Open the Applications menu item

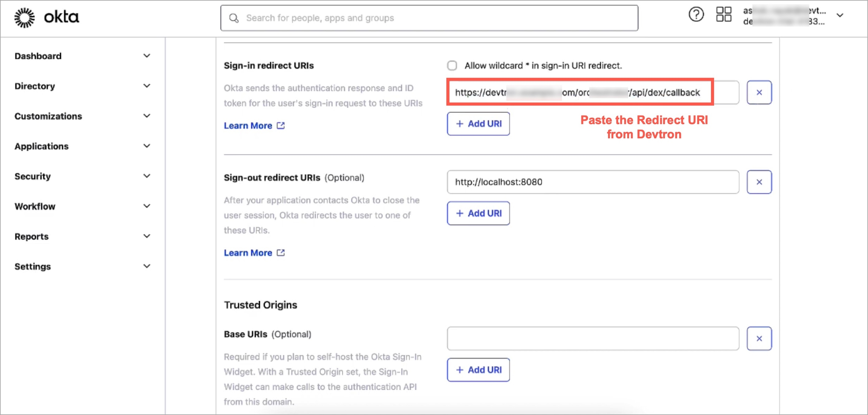tap(41, 146)
